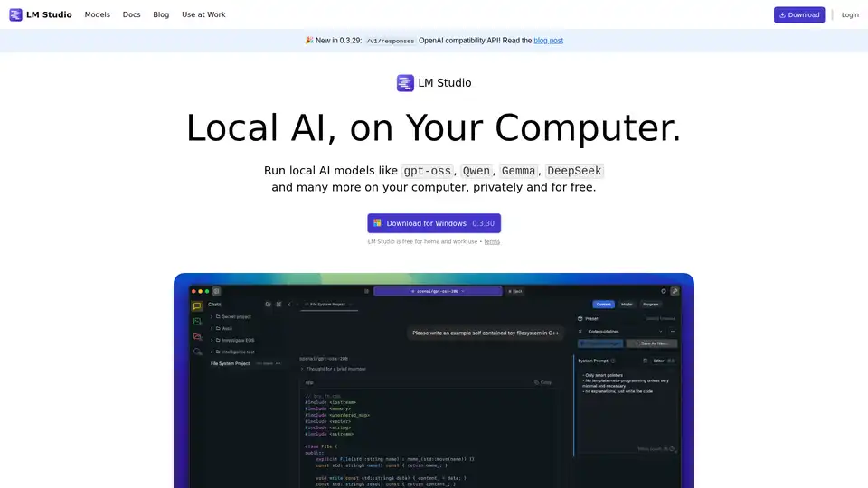The height and width of the screenshot is (488, 868).
Task: Click the Login link
Action: (850, 14)
